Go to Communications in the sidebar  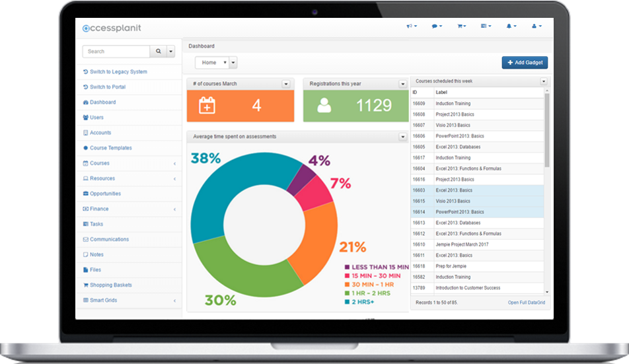109,239
